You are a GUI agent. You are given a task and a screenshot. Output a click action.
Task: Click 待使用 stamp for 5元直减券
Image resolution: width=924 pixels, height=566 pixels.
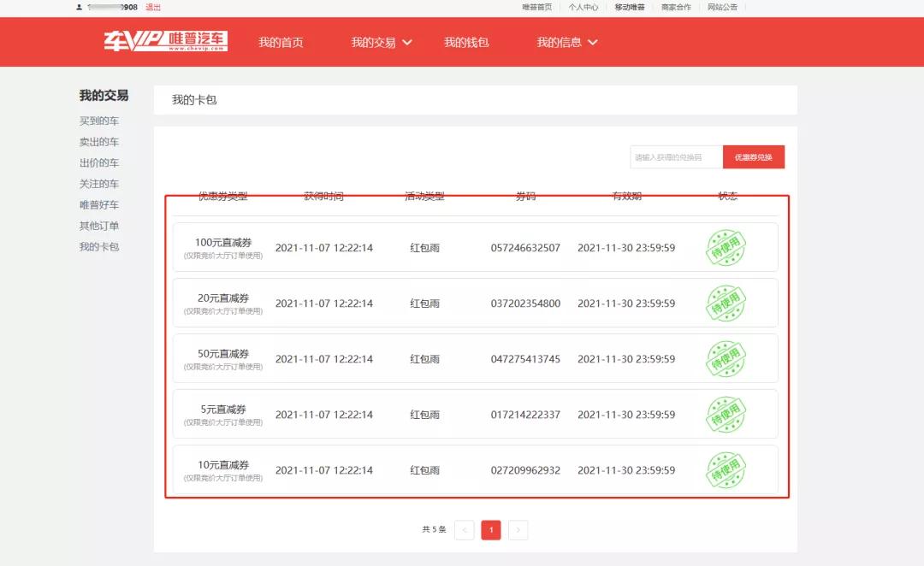(x=726, y=415)
